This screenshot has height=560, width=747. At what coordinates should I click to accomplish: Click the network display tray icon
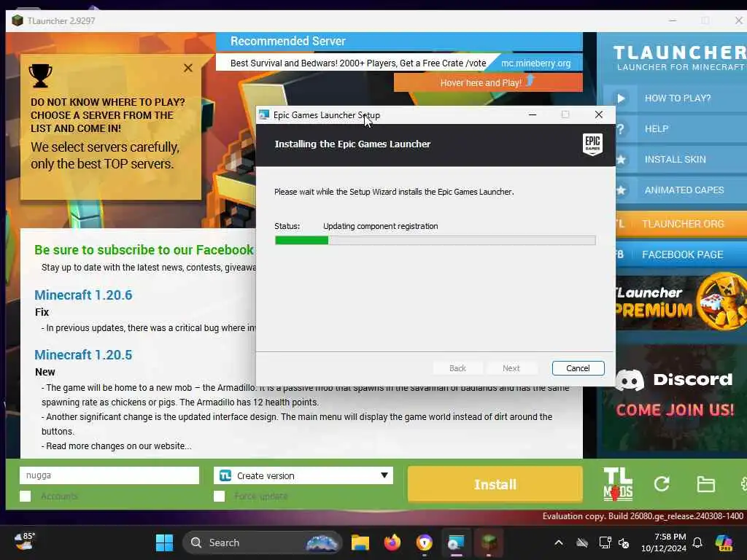[x=605, y=542]
